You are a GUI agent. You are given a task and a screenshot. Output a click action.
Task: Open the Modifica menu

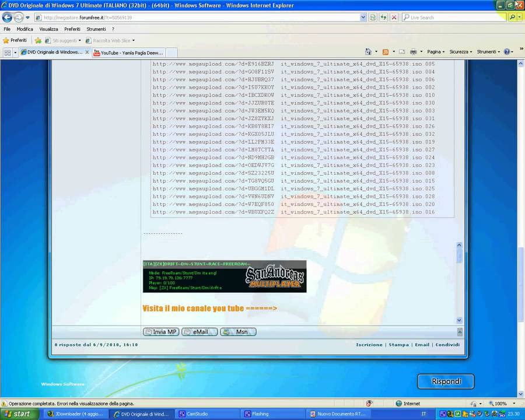point(24,29)
